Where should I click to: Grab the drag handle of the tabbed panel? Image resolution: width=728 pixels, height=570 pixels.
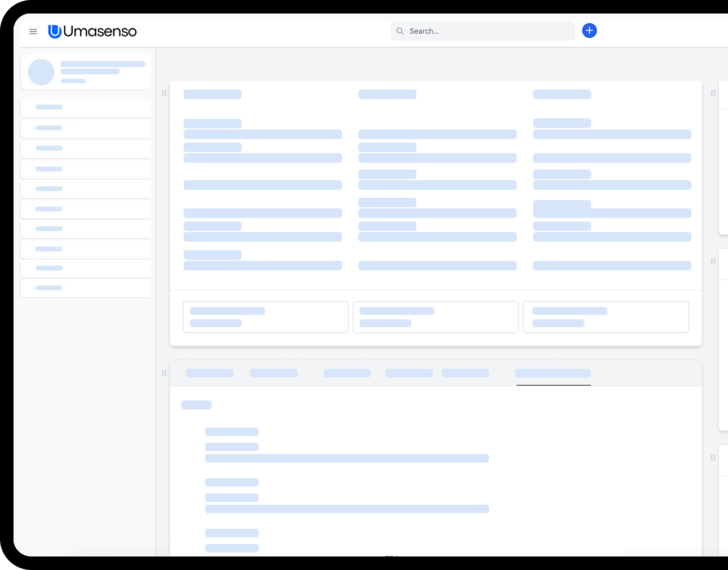pyautogui.click(x=165, y=373)
